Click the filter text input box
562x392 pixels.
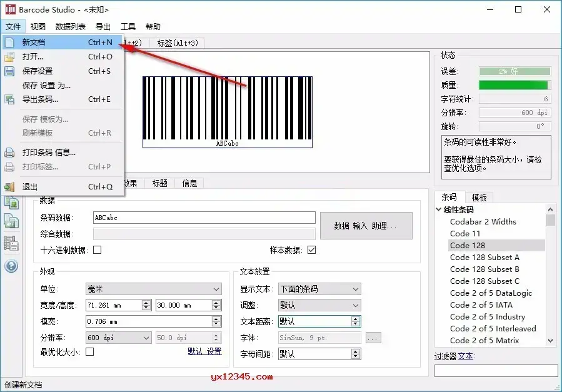(496, 371)
